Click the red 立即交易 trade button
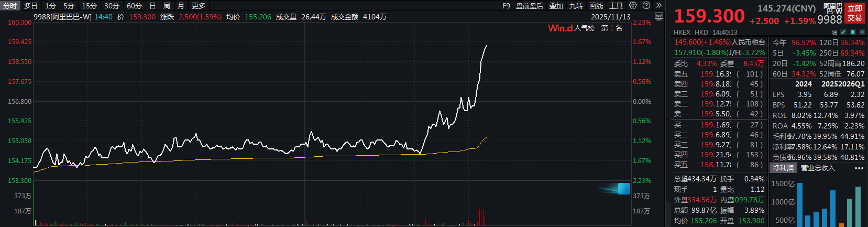Image resolution: width=868 pixels, height=227 pixels. pyautogui.click(x=855, y=13)
